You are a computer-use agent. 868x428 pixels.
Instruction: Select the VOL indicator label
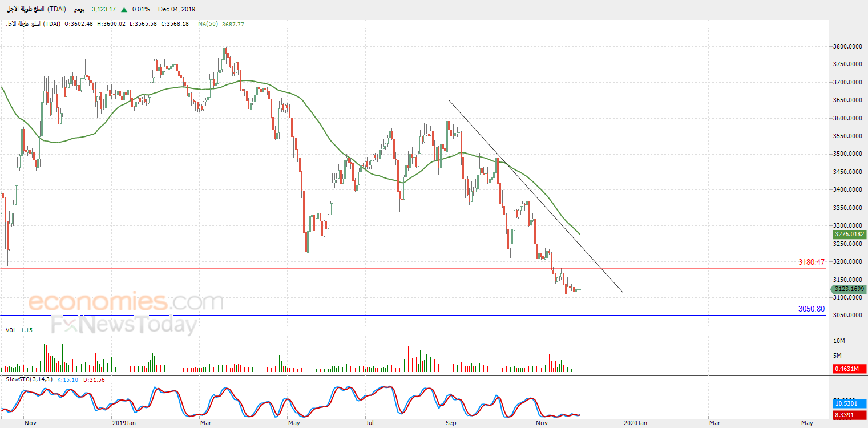11,330
